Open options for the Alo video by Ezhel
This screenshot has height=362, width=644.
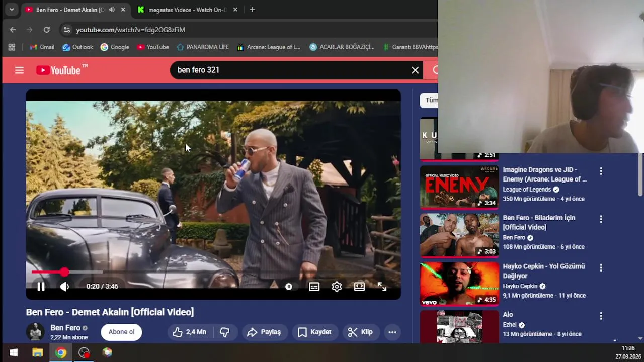pyautogui.click(x=601, y=316)
